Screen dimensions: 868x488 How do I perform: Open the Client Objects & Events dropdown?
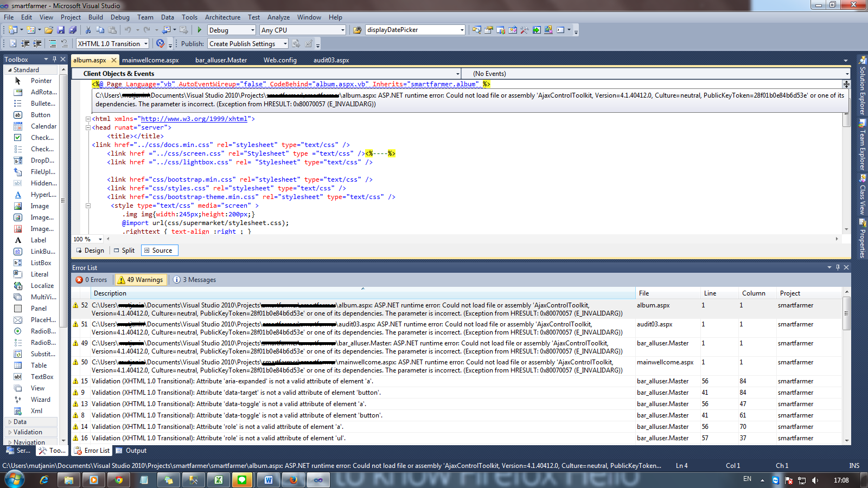457,74
